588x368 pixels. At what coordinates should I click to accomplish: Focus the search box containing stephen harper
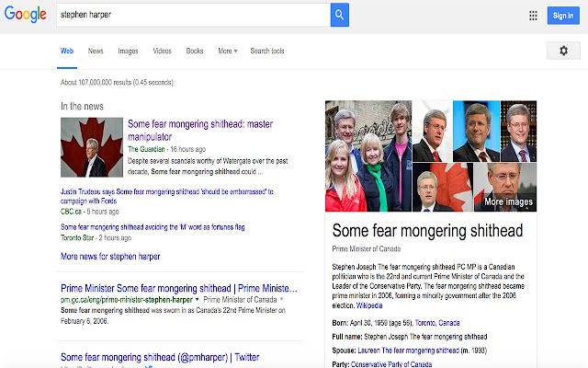193,15
